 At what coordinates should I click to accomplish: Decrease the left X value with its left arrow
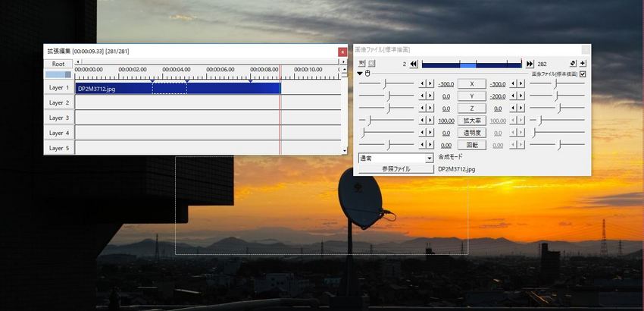point(422,84)
